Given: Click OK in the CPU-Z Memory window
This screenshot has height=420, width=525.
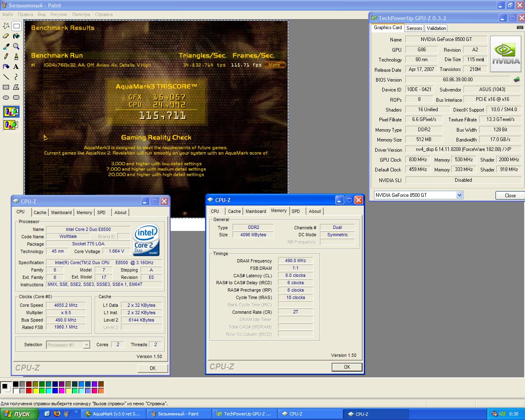Looking at the screenshot, I should point(347,367).
